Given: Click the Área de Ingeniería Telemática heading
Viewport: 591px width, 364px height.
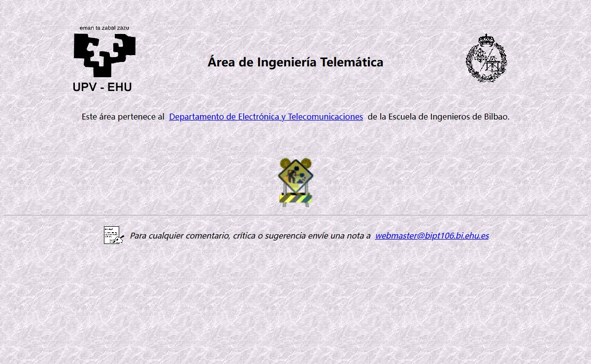Looking at the screenshot, I should point(295,62).
